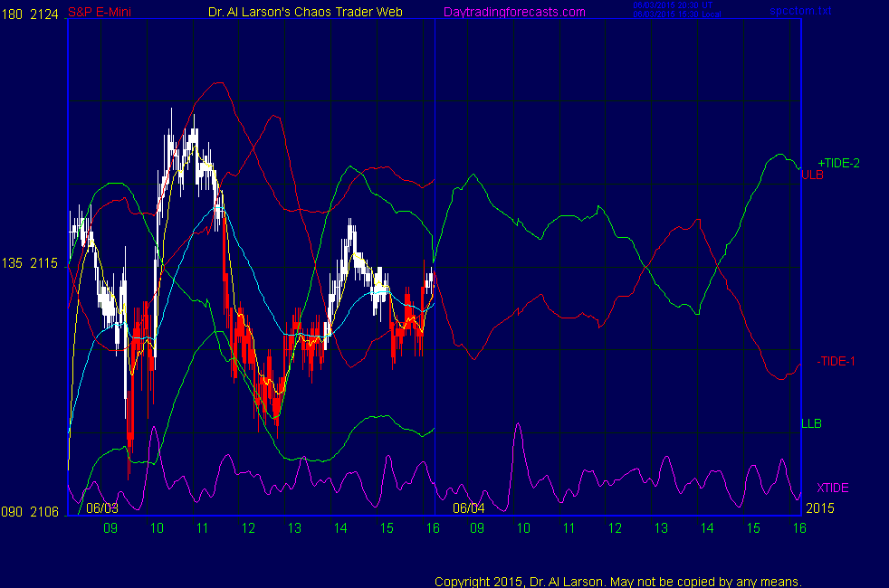Viewport: 889px width, 588px height.
Task: Click hour '09' under the 06/04 session
Action: (477, 528)
